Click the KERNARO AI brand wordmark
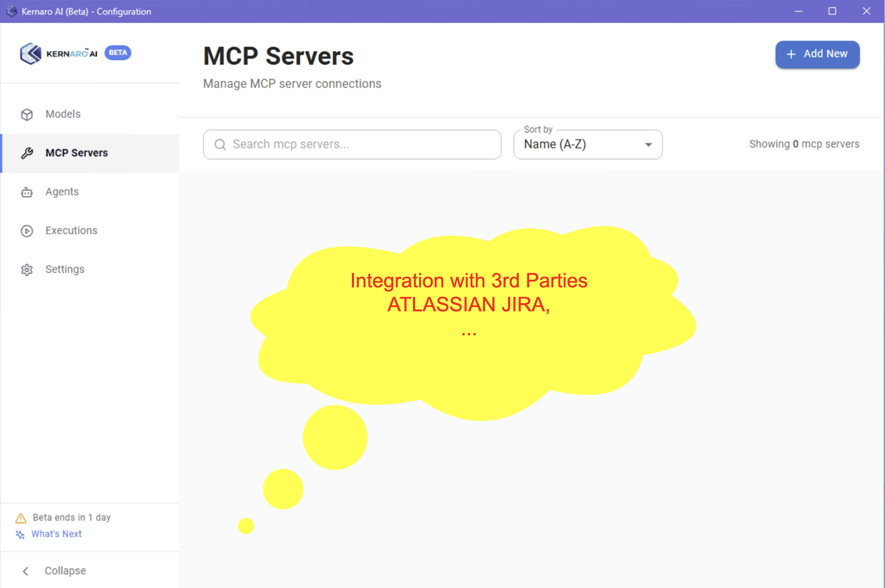This screenshot has width=885, height=588. 72,53
